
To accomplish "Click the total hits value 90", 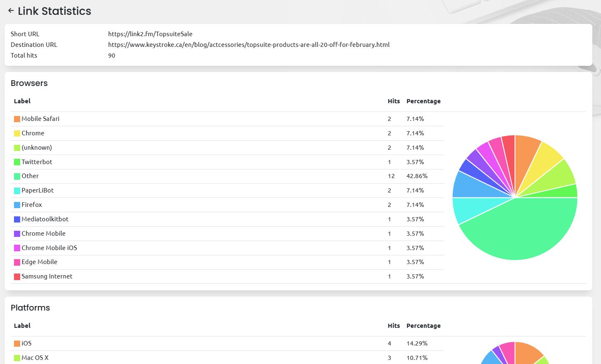I will click(x=112, y=56).
